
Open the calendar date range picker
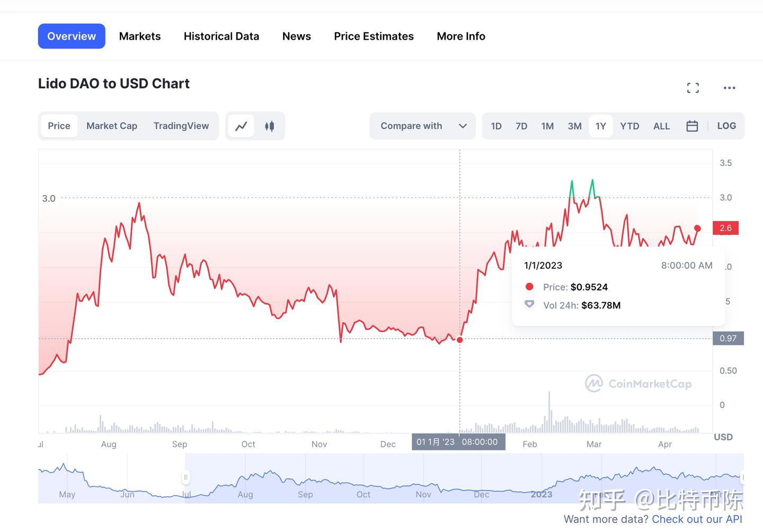click(691, 126)
